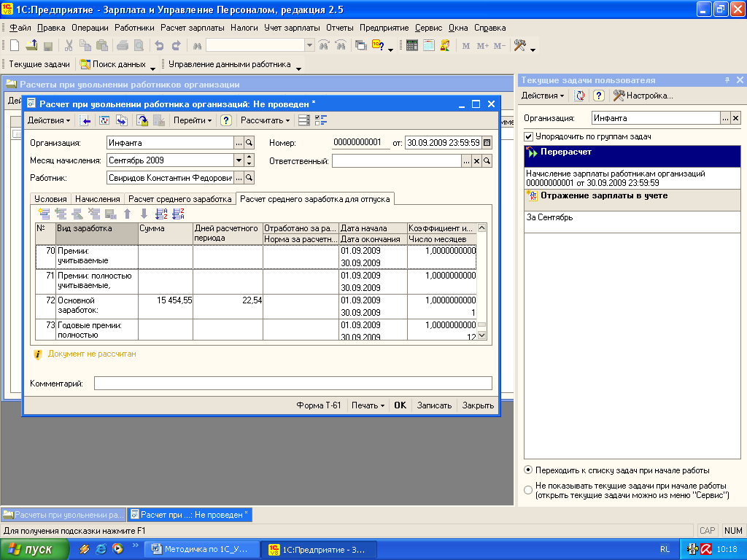This screenshot has width=747, height=560.
Task: Click the Copy icon in main toolbar
Action: (x=85, y=46)
